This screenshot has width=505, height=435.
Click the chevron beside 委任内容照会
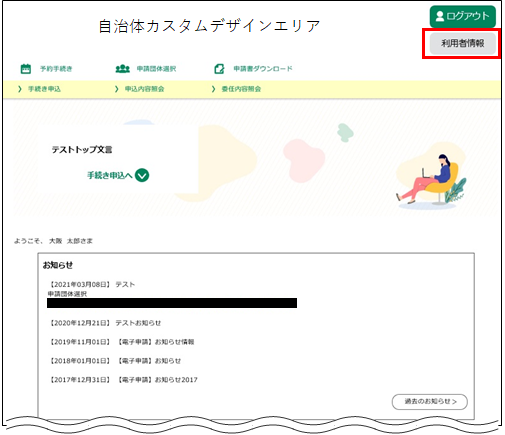tap(213, 89)
